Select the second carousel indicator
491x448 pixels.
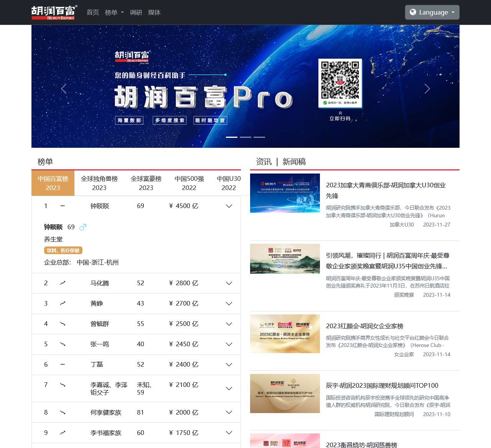tap(245, 137)
